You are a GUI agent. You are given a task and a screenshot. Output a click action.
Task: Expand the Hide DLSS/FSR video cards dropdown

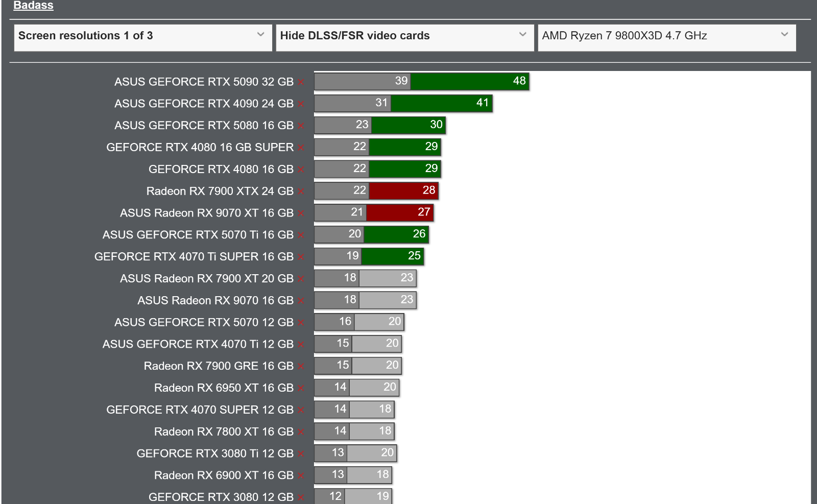click(405, 37)
